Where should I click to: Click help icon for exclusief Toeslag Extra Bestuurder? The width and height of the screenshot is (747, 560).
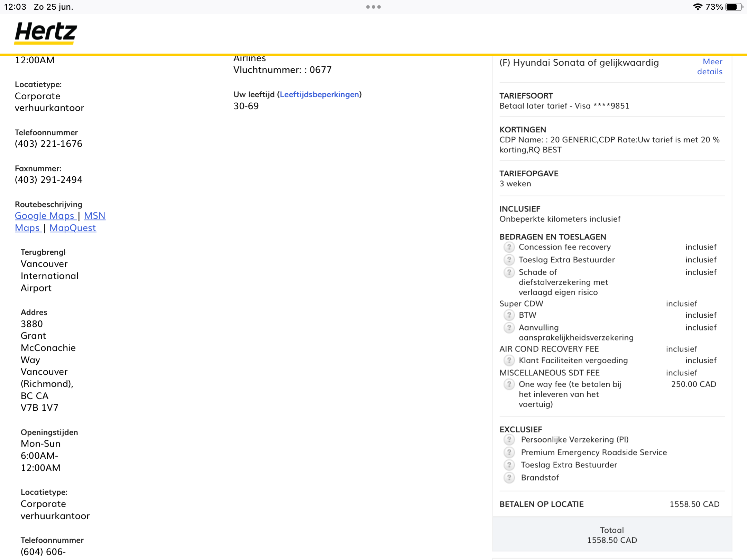point(509,465)
